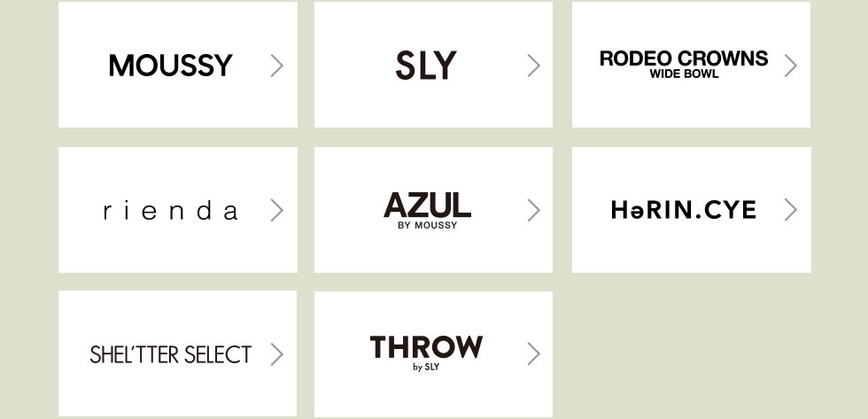Image resolution: width=868 pixels, height=419 pixels.
Task: Click the WIDE BOWL subtitle text
Action: 684,74
